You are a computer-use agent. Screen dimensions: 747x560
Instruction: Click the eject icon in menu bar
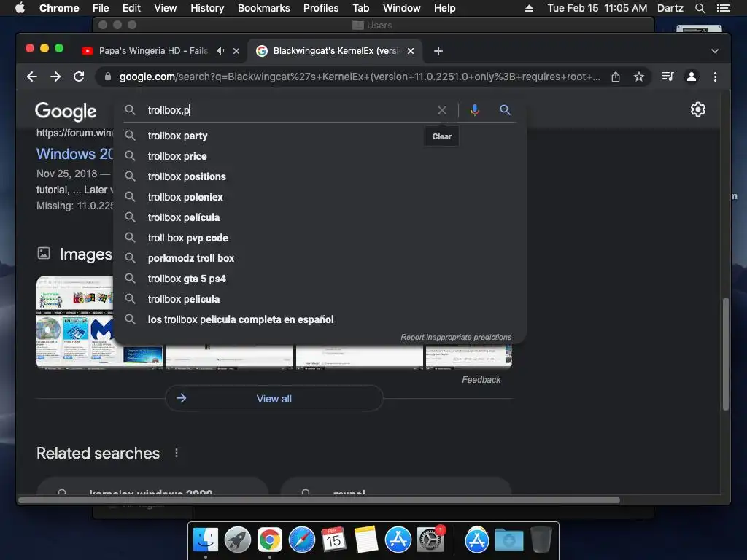(x=529, y=8)
